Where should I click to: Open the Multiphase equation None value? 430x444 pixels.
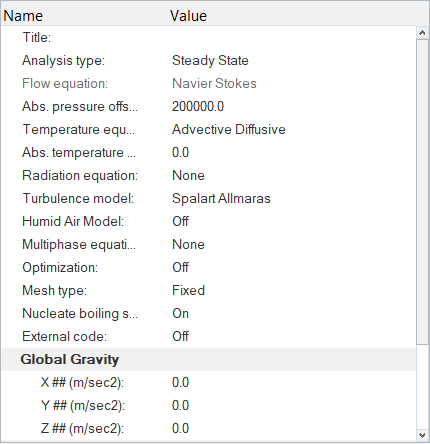[293, 244]
